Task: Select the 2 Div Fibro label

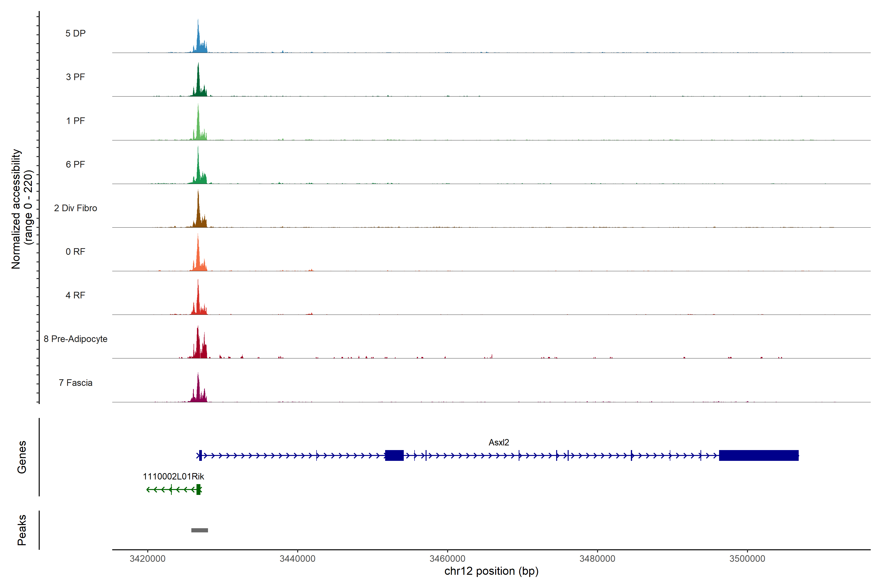Action: [75, 208]
